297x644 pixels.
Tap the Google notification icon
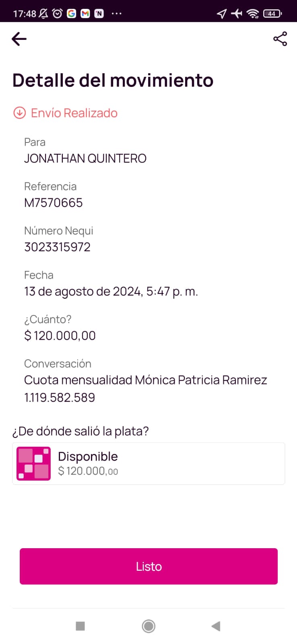point(72,14)
